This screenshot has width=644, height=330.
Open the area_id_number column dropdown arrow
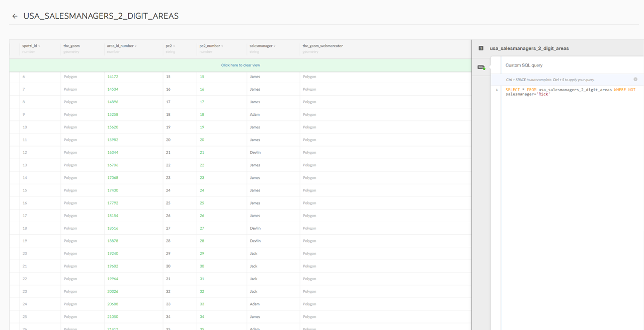(135, 46)
